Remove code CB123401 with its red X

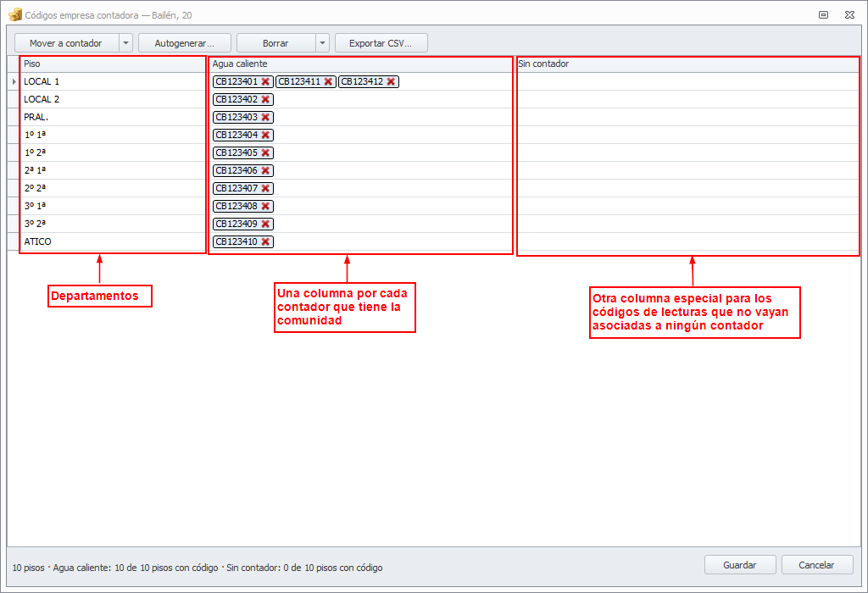pyautogui.click(x=265, y=81)
